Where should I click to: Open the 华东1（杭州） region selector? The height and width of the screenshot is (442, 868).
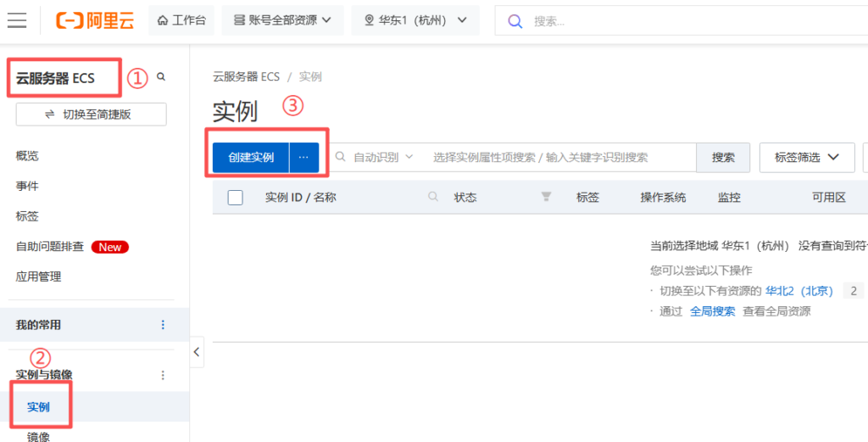[x=415, y=20]
